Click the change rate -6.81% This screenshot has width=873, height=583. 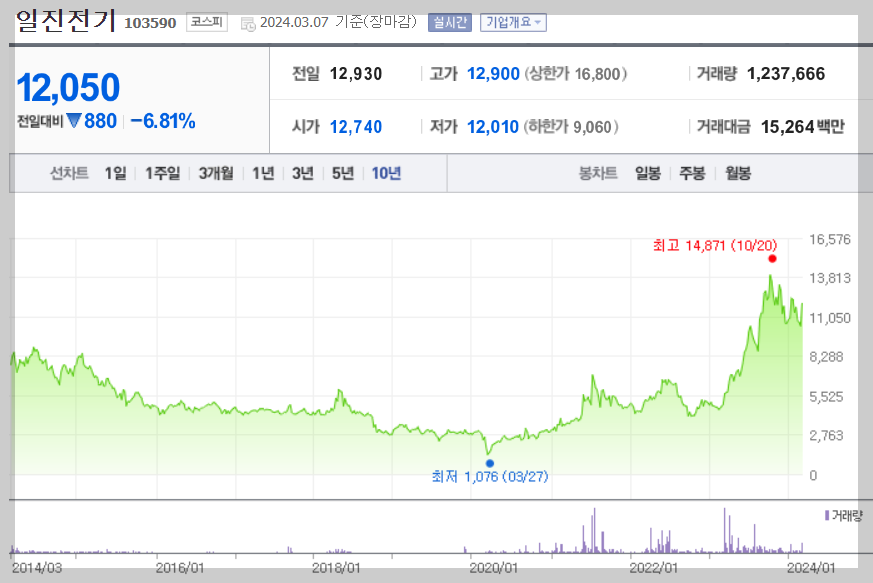click(163, 121)
